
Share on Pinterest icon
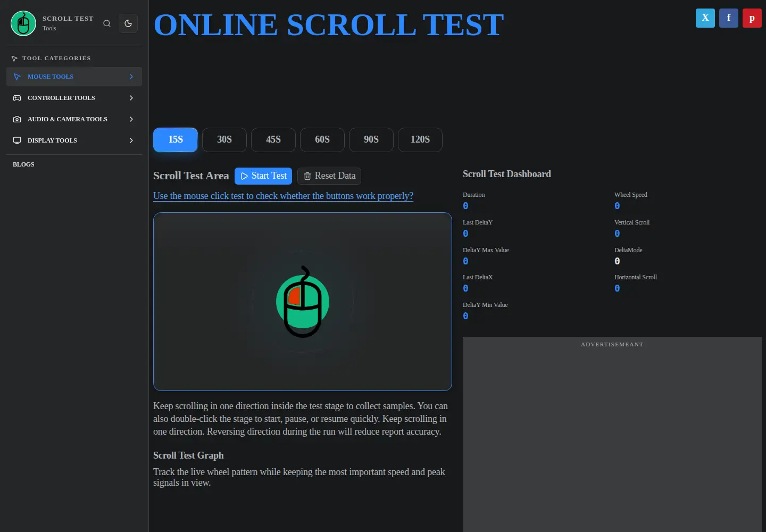[x=752, y=18]
